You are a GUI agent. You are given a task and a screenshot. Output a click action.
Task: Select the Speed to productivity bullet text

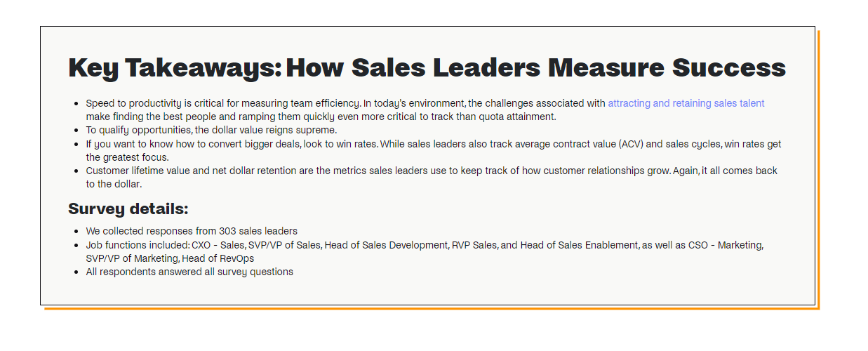pos(425,110)
